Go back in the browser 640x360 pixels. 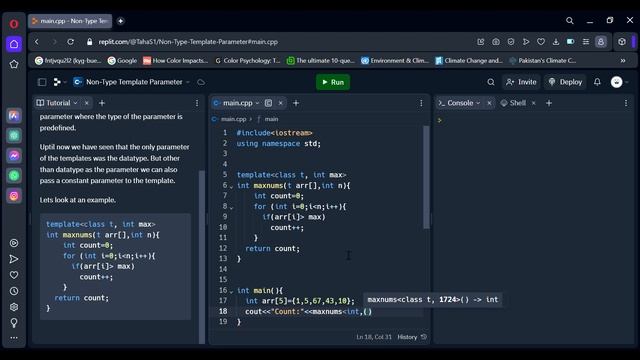point(37,42)
